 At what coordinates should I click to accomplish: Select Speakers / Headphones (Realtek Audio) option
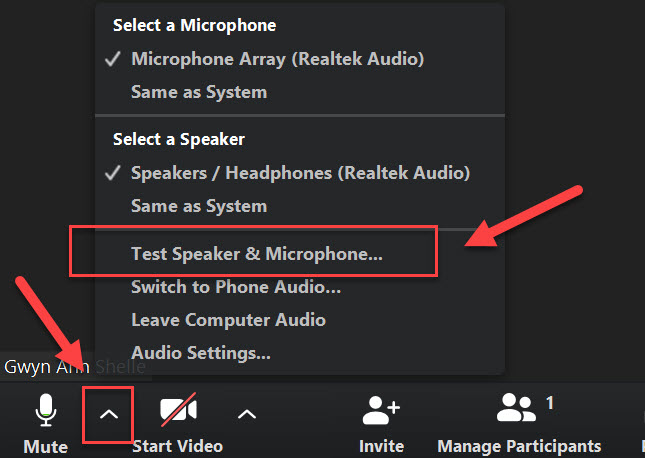coord(300,173)
